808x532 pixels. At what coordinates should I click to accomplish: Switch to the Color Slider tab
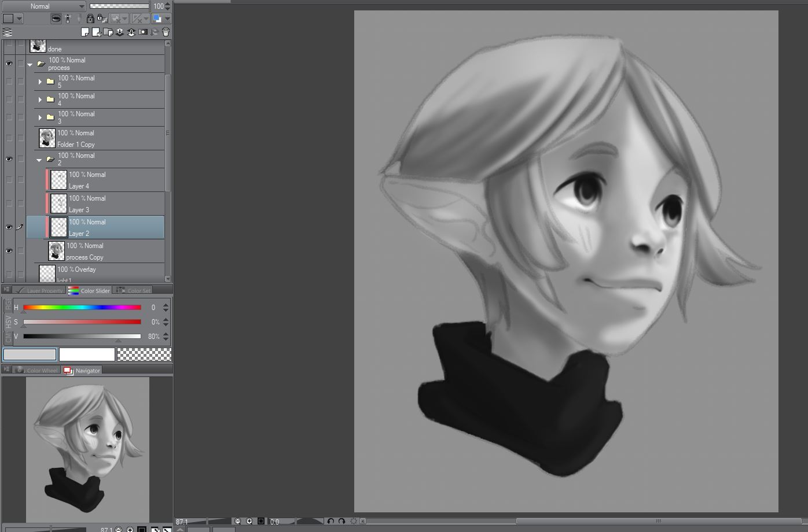click(x=89, y=290)
